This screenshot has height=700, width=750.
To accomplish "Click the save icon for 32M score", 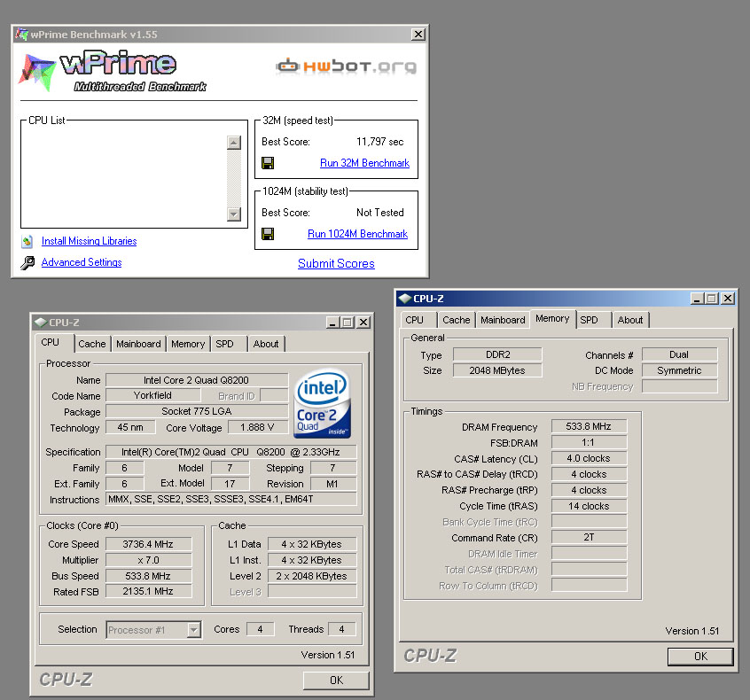I will [x=268, y=163].
